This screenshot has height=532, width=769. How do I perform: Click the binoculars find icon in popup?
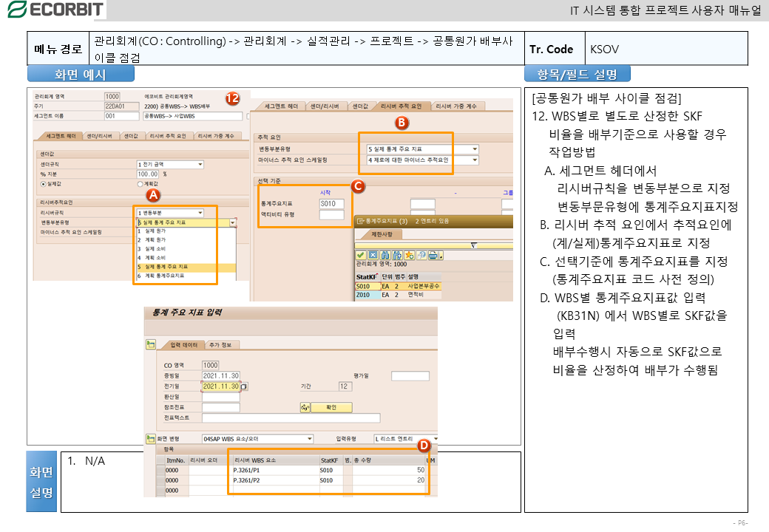(385, 255)
